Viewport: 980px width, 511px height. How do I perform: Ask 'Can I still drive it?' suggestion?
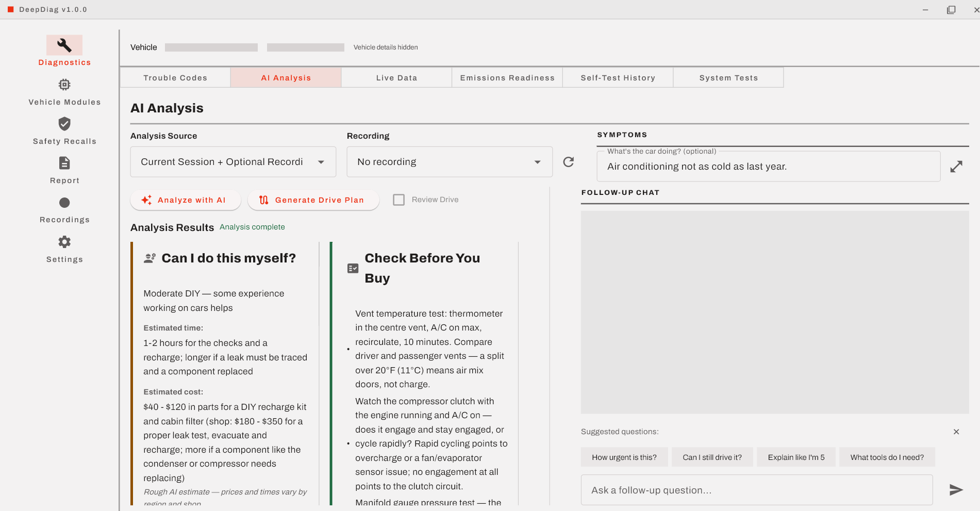point(712,457)
